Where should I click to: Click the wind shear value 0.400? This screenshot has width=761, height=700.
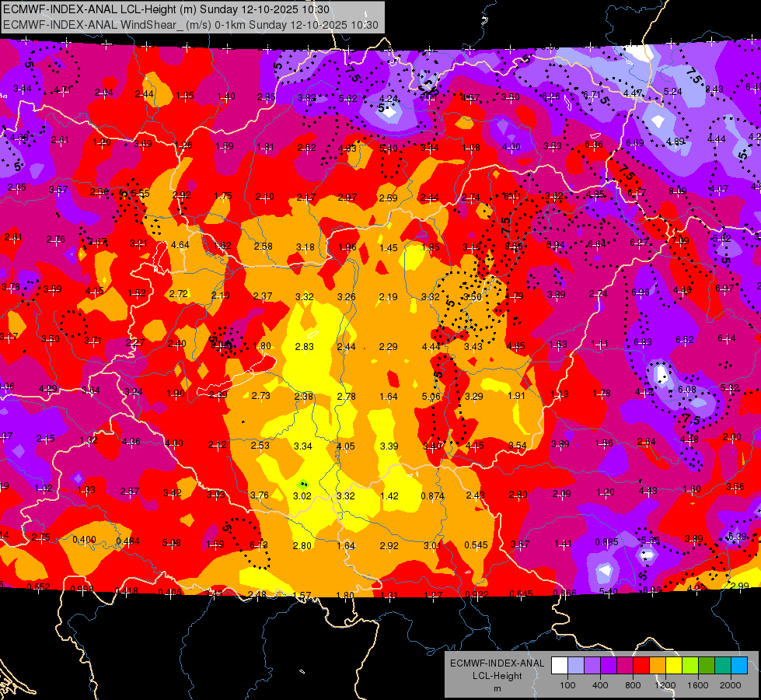(85, 540)
